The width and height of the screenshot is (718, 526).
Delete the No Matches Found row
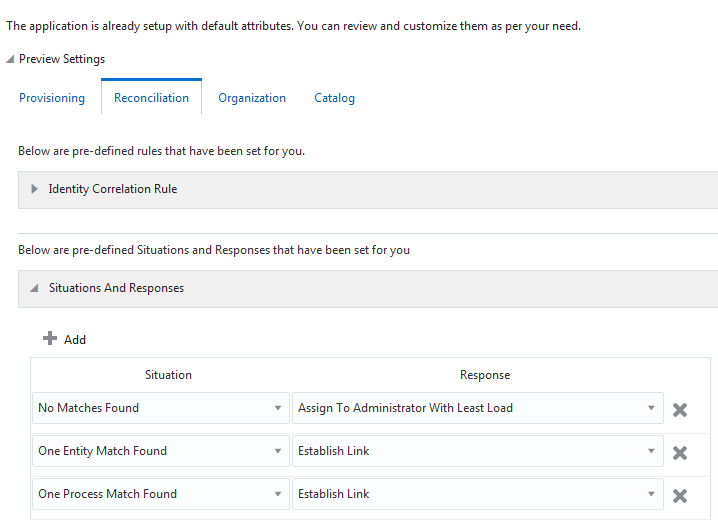(680, 409)
